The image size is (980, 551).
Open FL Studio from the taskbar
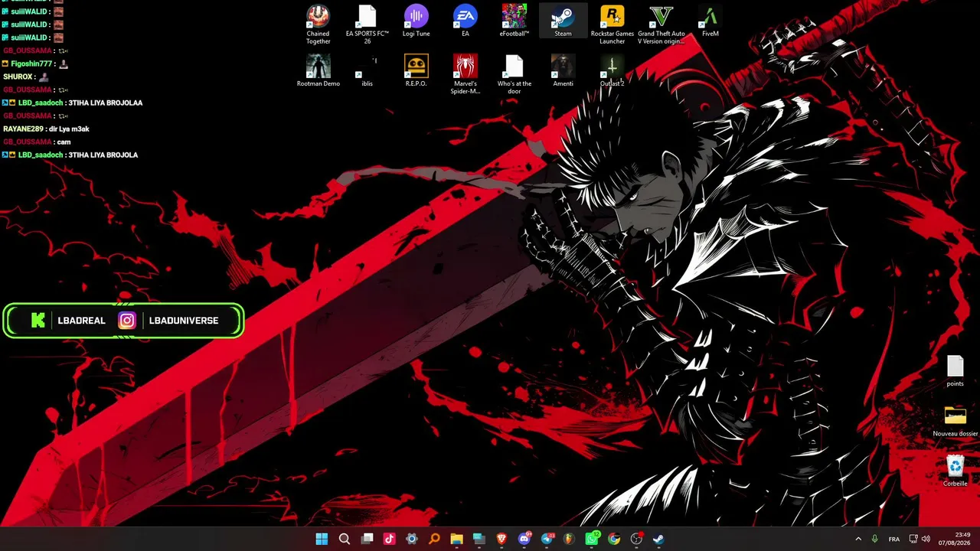[569, 539]
